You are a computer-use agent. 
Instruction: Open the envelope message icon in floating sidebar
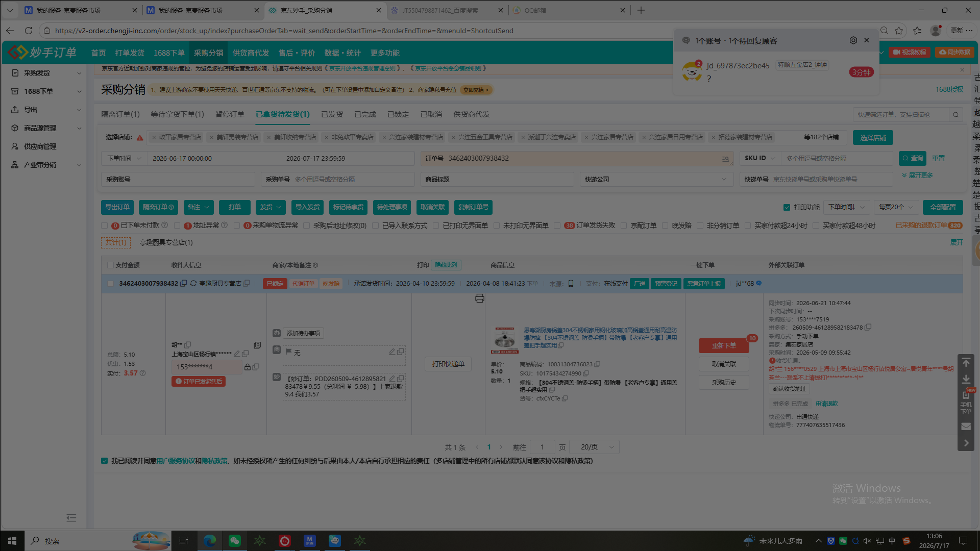(x=966, y=427)
